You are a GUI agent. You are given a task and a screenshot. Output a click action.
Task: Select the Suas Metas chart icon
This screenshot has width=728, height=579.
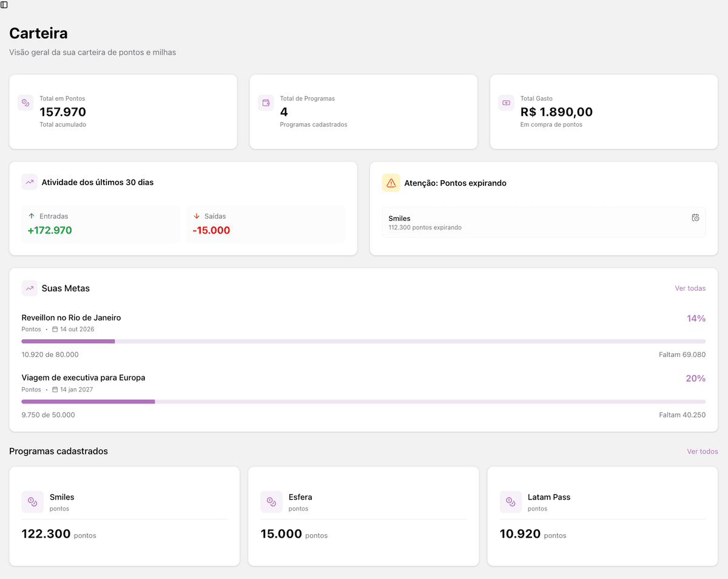(29, 288)
